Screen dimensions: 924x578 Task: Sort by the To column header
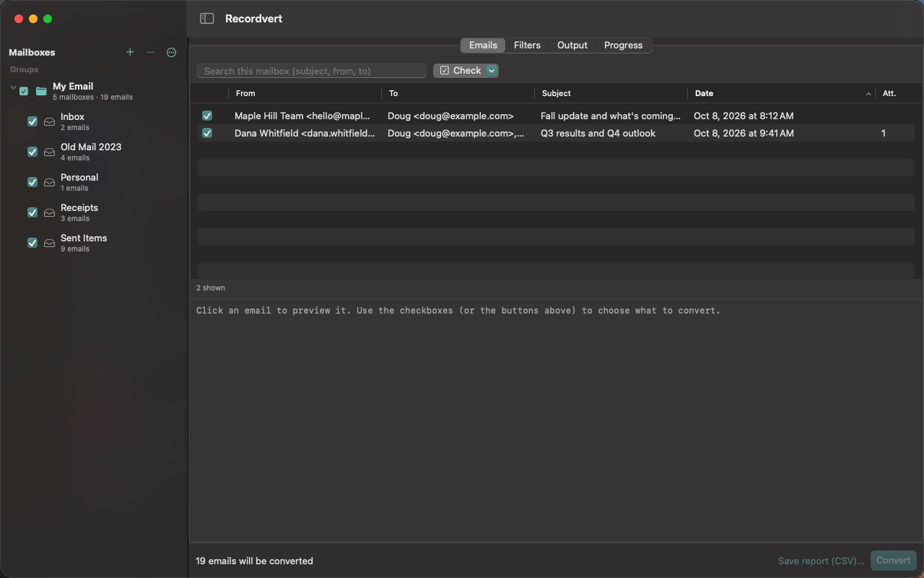click(x=458, y=93)
